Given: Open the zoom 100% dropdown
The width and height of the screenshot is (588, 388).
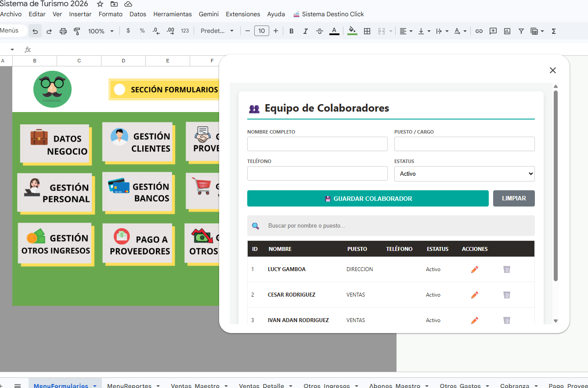Looking at the screenshot, I should click(x=101, y=31).
